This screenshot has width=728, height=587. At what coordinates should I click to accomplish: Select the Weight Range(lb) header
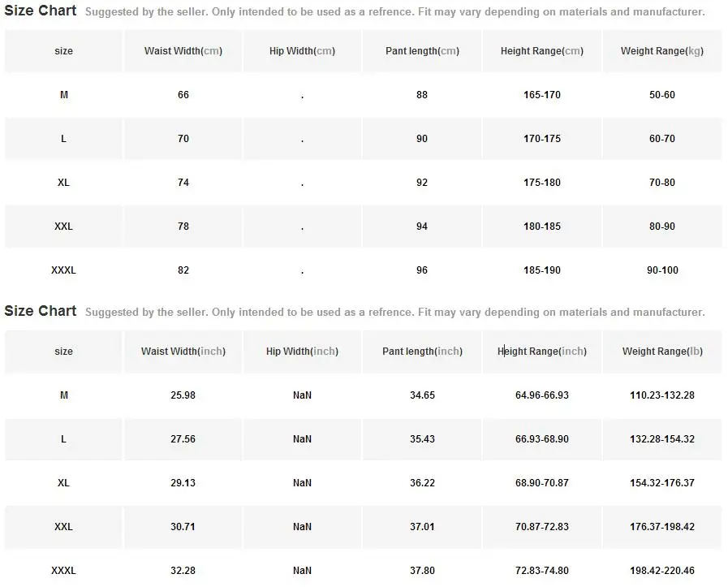point(662,352)
